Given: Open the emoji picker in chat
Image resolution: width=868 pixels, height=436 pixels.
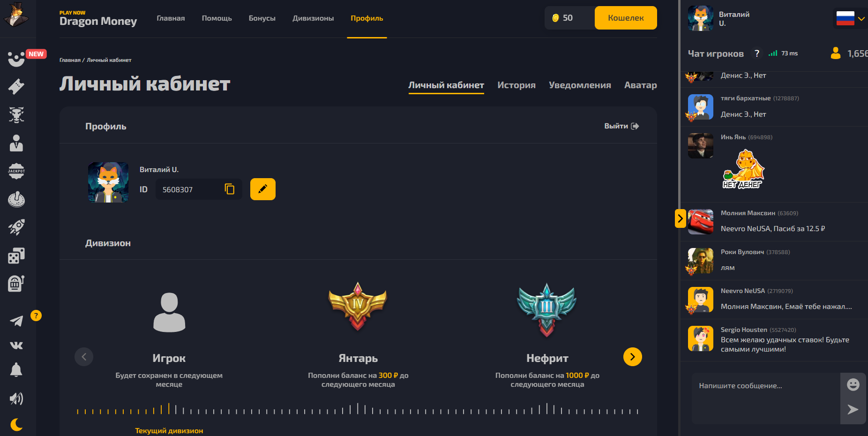Looking at the screenshot, I should [x=853, y=385].
